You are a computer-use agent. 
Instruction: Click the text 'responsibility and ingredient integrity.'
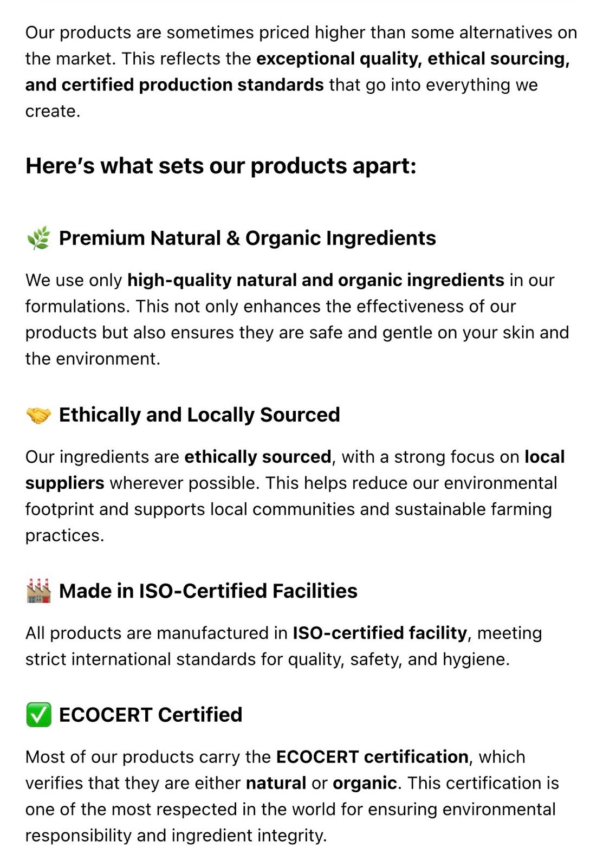[176, 836]
